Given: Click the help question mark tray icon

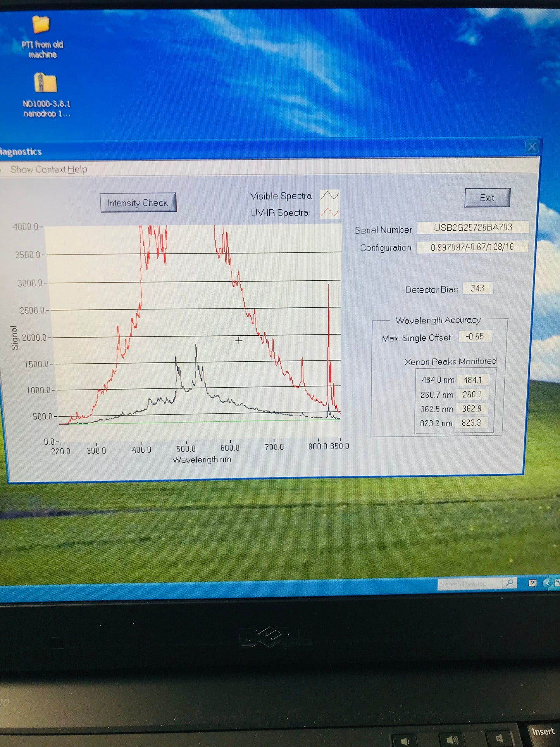Looking at the screenshot, I should [x=532, y=583].
